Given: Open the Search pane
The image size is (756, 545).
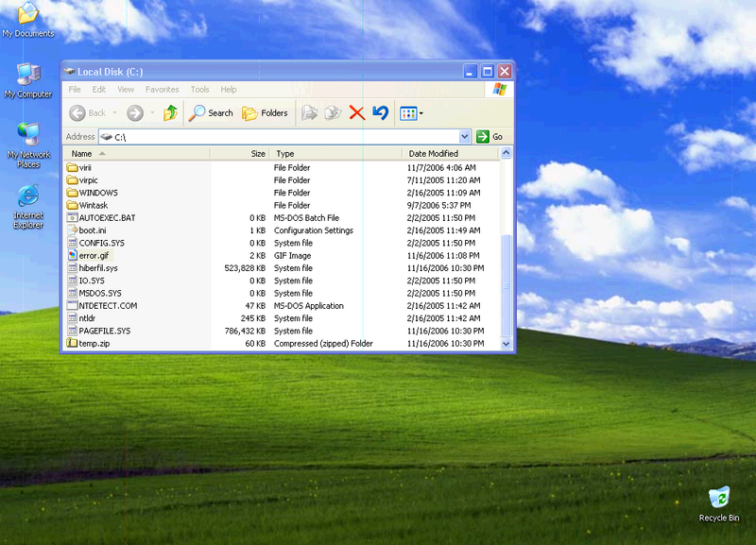Looking at the screenshot, I should [x=211, y=113].
